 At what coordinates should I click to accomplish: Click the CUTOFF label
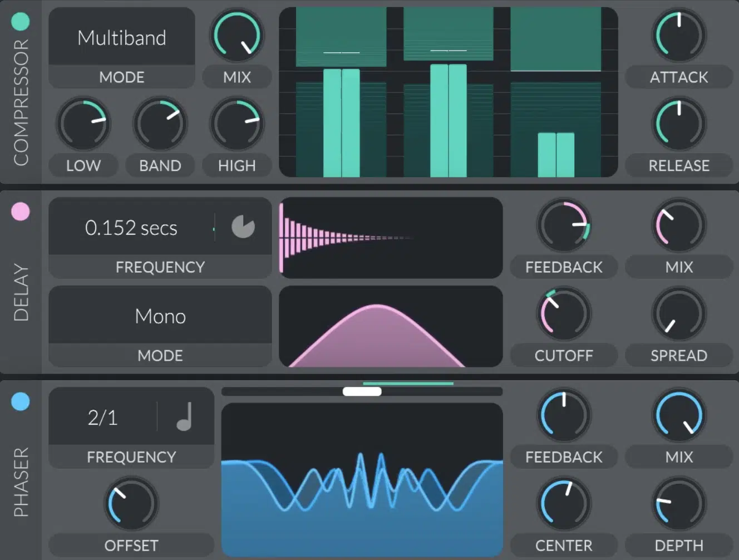click(564, 355)
